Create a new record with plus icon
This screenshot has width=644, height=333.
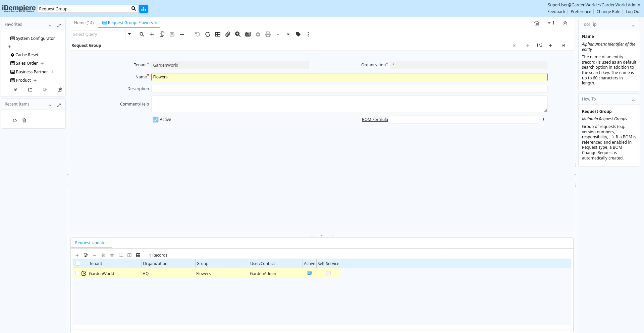(x=152, y=34)
